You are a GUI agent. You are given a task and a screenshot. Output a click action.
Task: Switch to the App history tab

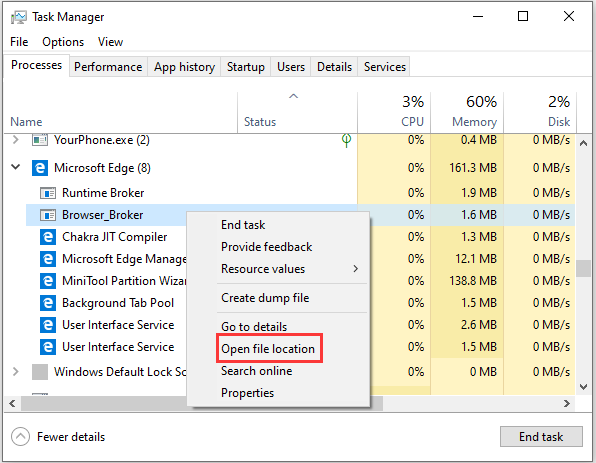184,67
